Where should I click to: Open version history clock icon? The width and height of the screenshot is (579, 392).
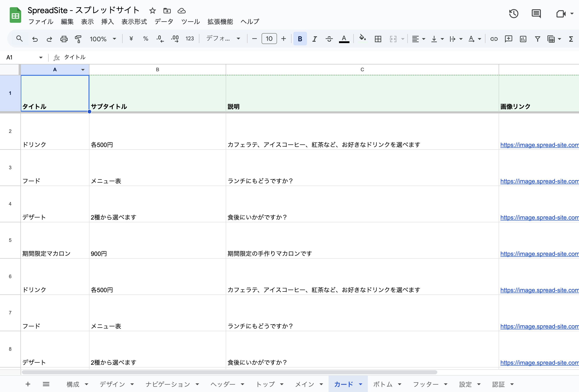513,14
